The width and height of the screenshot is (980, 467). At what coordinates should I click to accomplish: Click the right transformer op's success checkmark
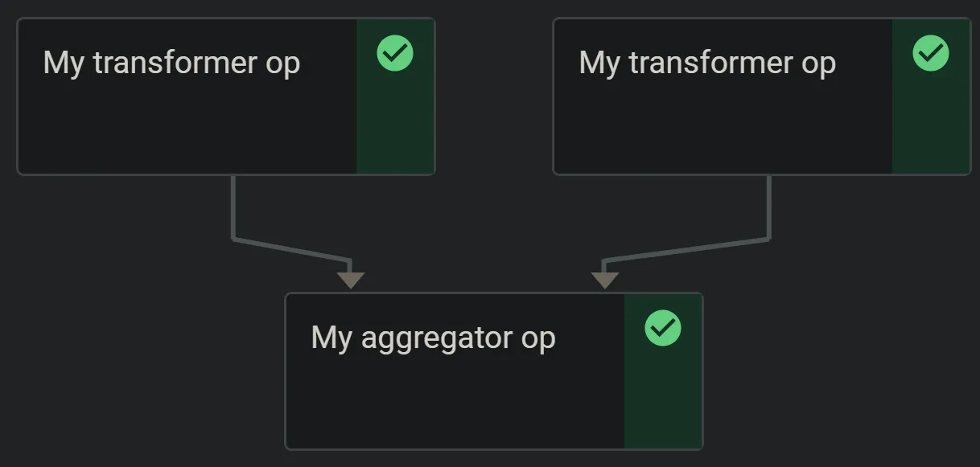click(x=931, y=54)
